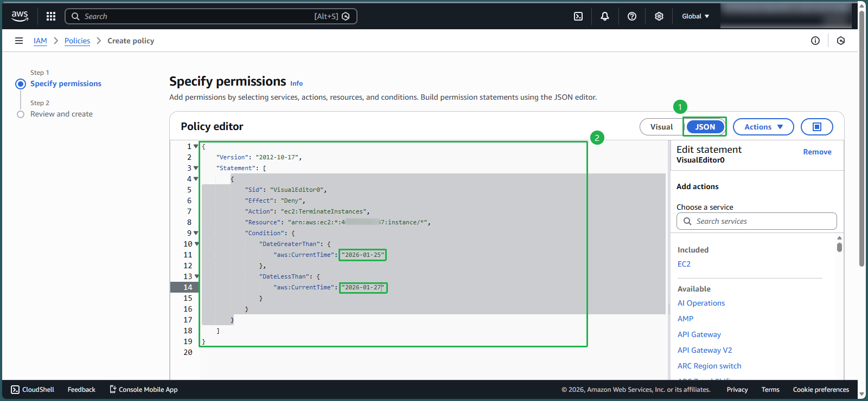Open Cookie preferences
This screenshot has width=868, height=401.
click(x=821, y=390)
